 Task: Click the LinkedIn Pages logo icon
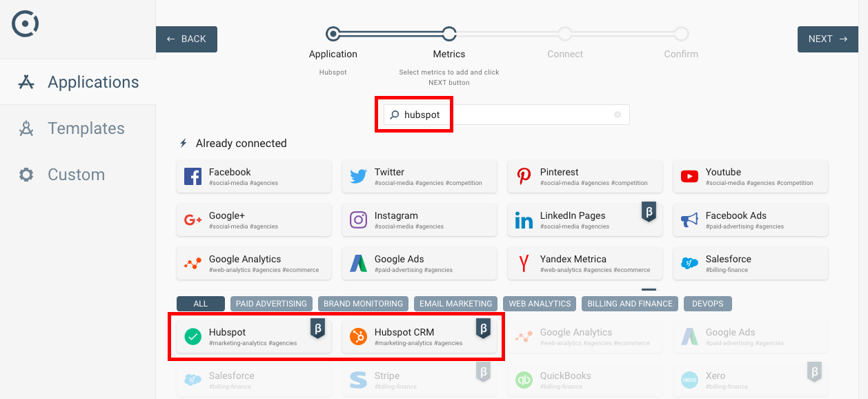click(524, 220)
